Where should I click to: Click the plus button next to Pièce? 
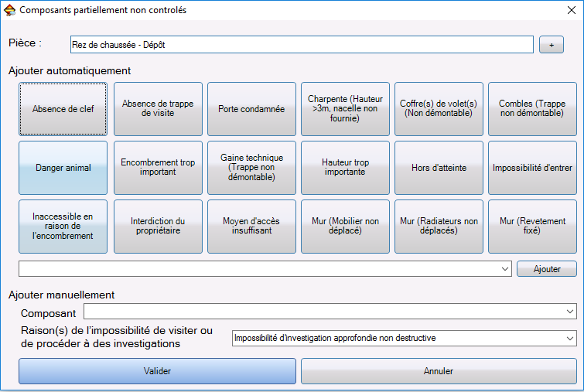pos(552,45)
